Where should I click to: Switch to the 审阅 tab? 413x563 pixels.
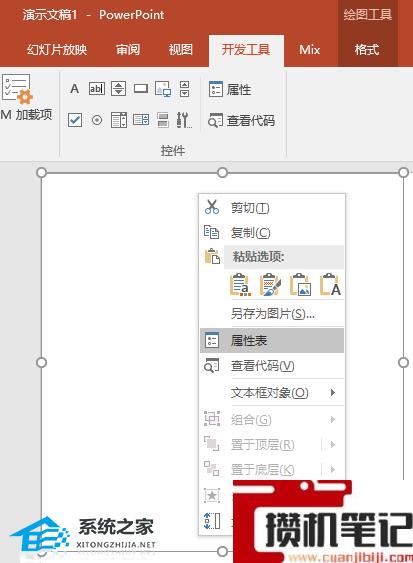tap(128, 50)
